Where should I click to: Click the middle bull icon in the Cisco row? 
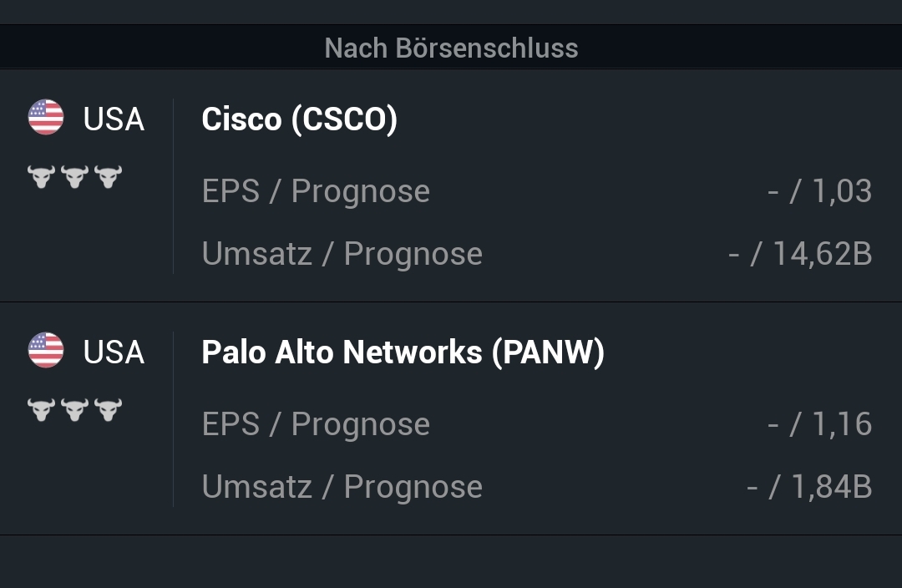pos(74,176)
